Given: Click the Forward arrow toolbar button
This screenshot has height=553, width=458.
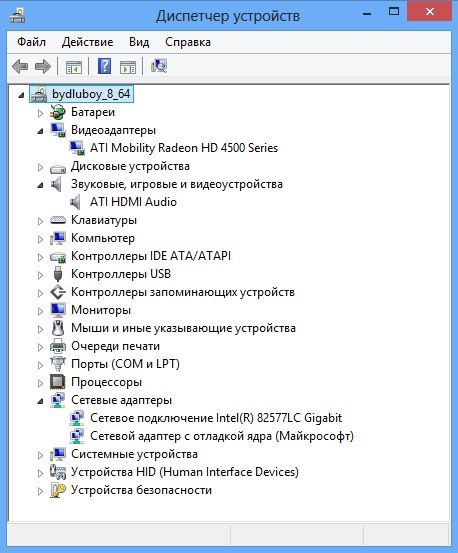Looking at the screenshot, I should 43,66.
